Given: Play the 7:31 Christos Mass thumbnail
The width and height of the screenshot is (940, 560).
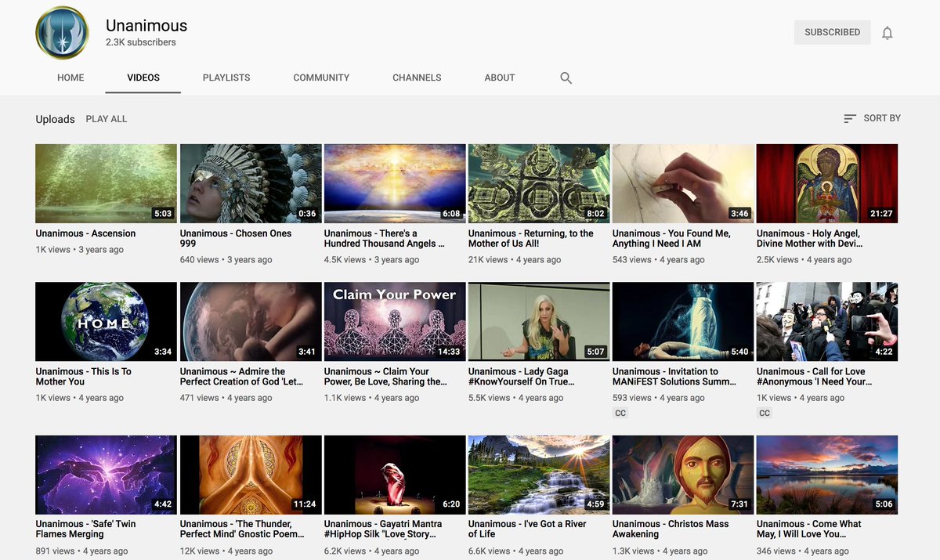Looking at the screenshot, I should pos(683,475).
